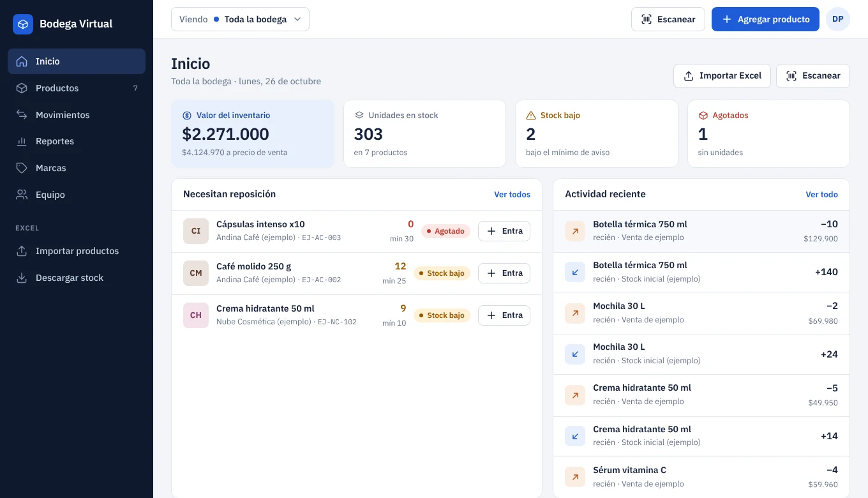Click the Importar Excel button
The image size is (868, 498).
722,76
